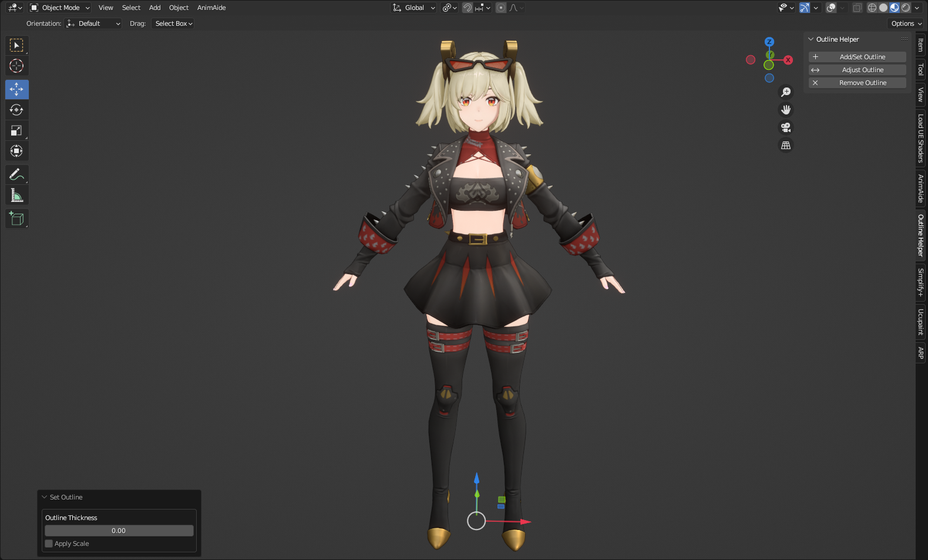
Task: Open the View menu
Action: (106, 8)
